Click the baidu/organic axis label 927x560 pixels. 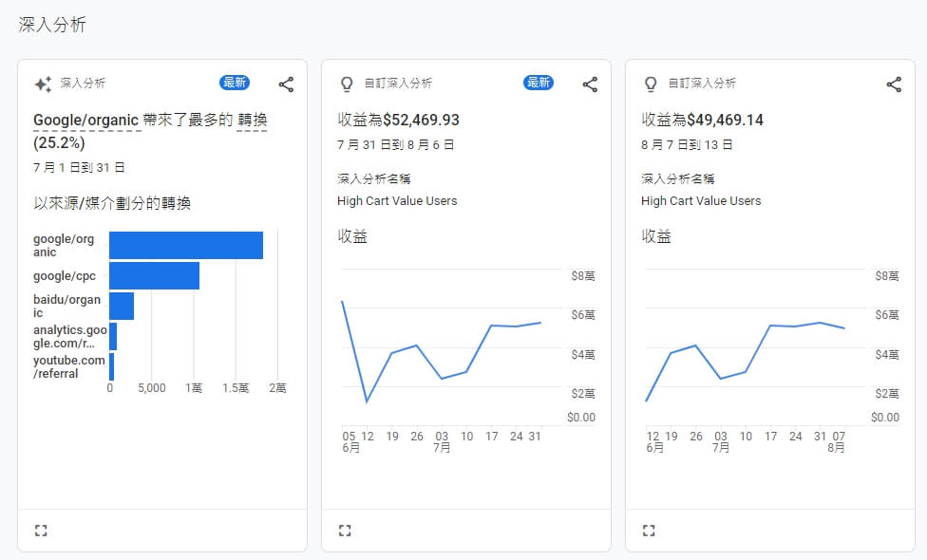coord(66,306)
